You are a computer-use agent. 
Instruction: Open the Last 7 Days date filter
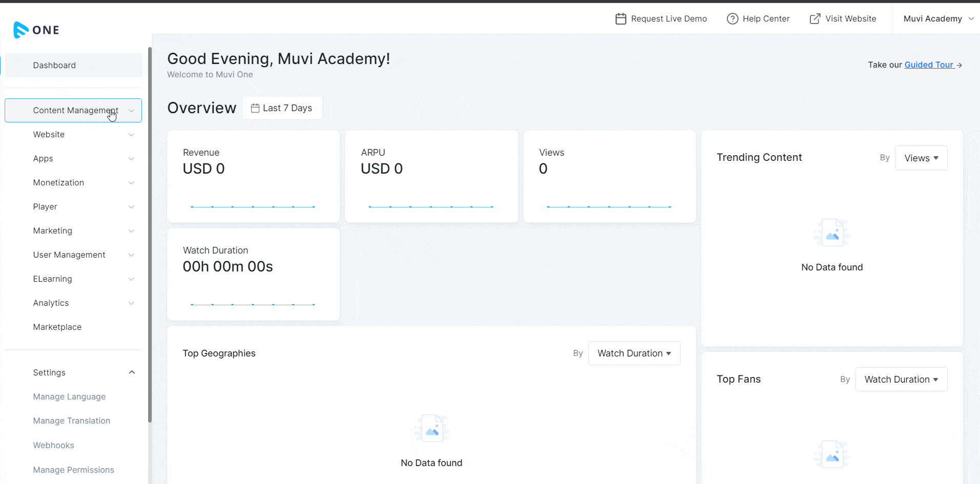(x=283, y=108)
